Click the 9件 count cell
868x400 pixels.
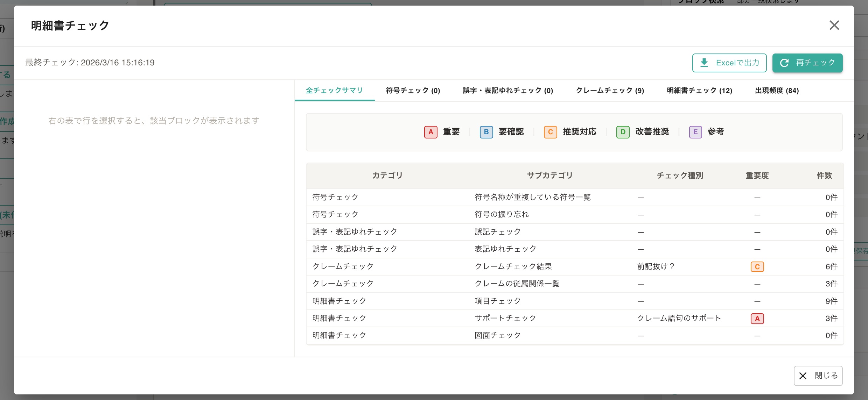coord(831,301)
